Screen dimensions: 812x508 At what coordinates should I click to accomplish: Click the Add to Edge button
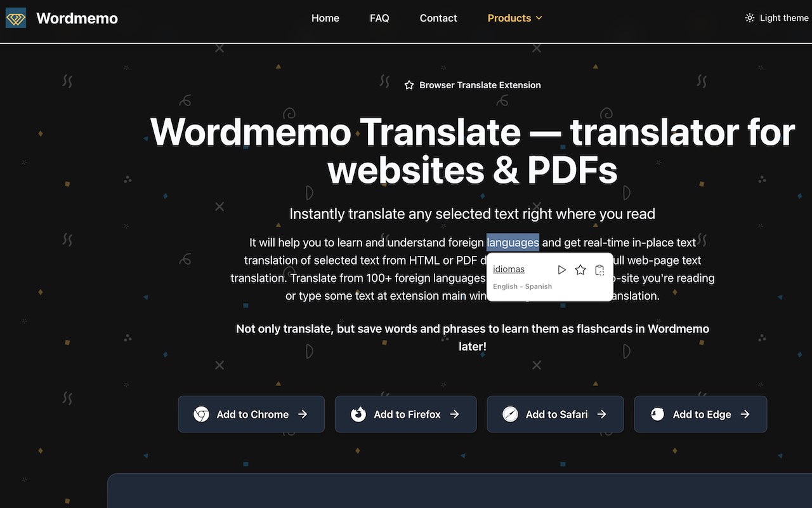coord(700,414)
